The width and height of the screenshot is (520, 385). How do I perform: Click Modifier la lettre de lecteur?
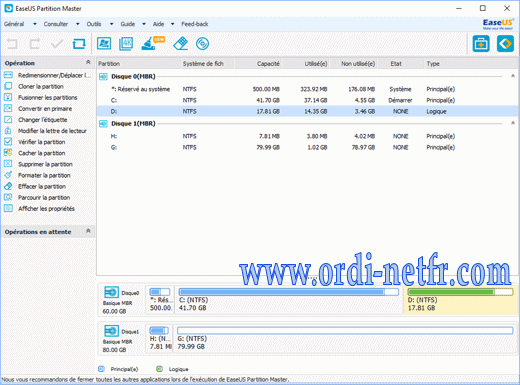point(45,131)
